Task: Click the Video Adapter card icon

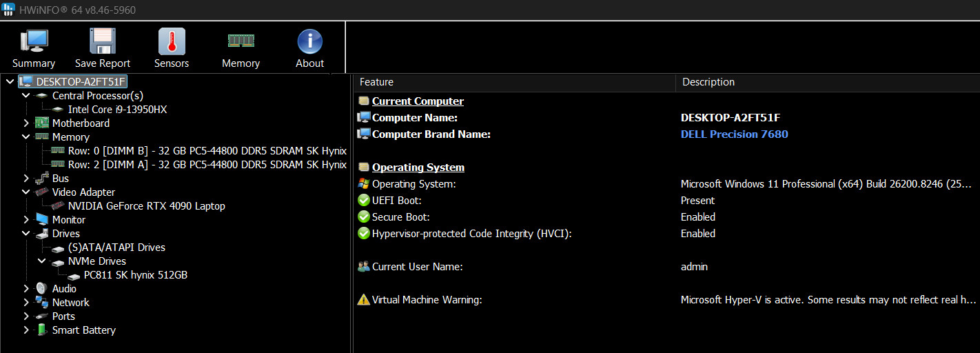Action: click(x=42, y=192)
